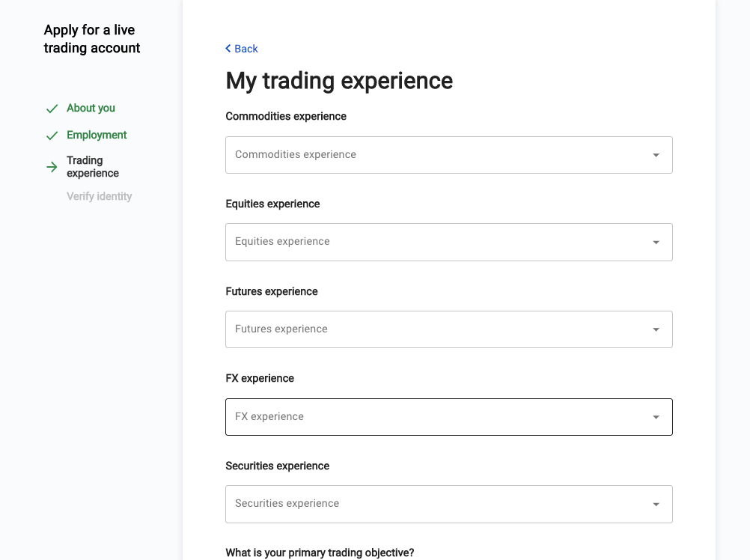Go to the About you step
Image resolution: width=750 pixels, height=560 pixels.
click(91, 108)
